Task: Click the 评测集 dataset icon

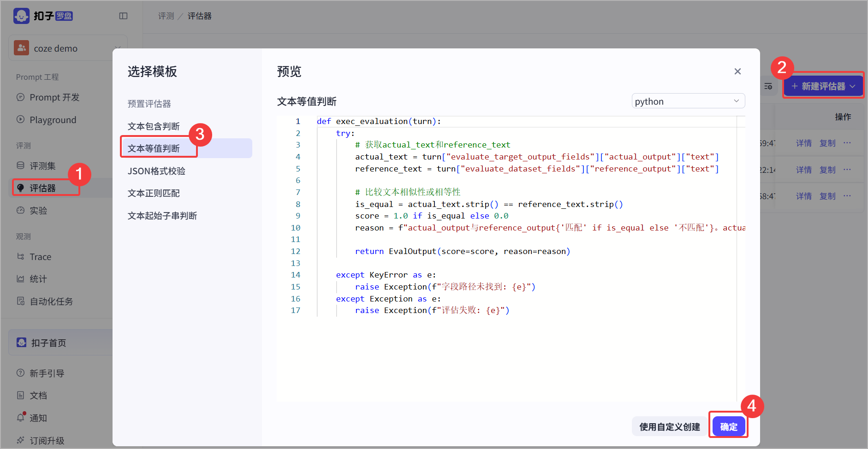Action: coord(20,165)
